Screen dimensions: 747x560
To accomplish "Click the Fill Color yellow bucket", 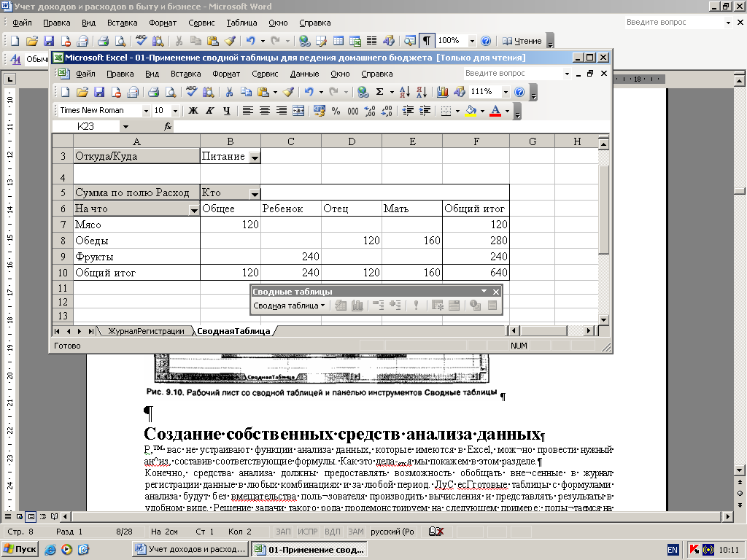I will tap(471, 111).
